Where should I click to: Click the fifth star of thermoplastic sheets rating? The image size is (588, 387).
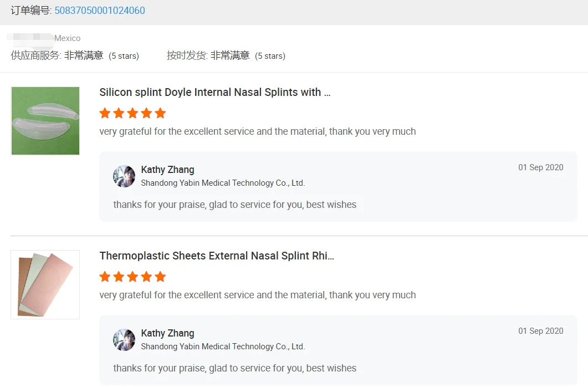[x=160, y=277]
